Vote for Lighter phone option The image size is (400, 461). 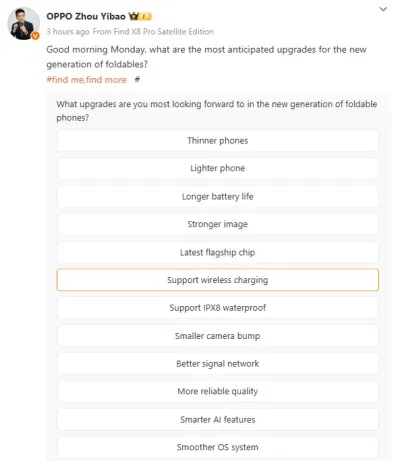(218, 168)
